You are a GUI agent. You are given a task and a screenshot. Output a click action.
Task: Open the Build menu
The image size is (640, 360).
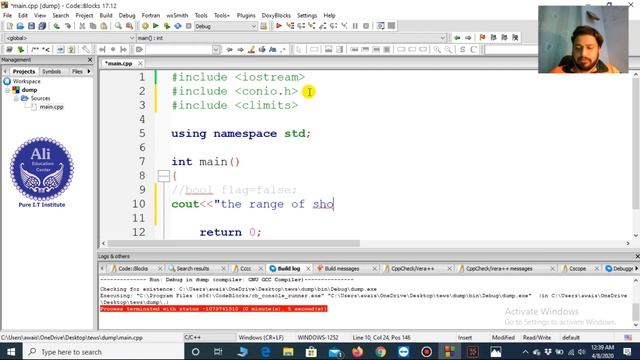[106, 16]
